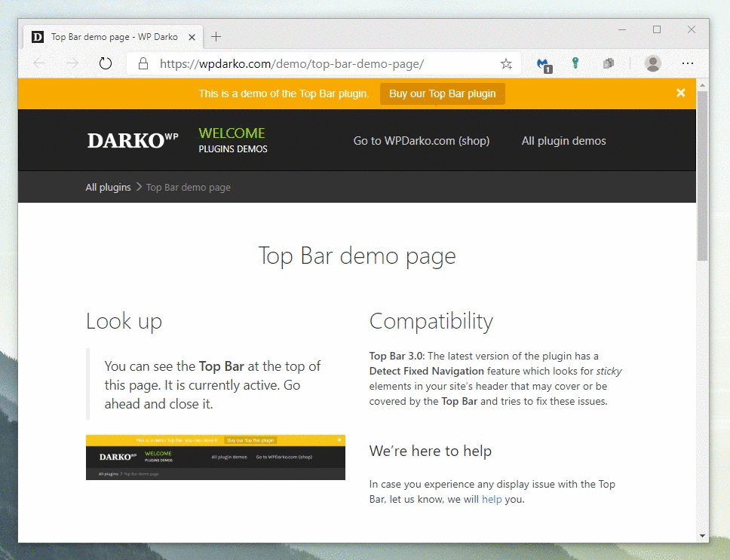Click the Top Bar demo page heading
Screen dimensions: 730x560
357,256
